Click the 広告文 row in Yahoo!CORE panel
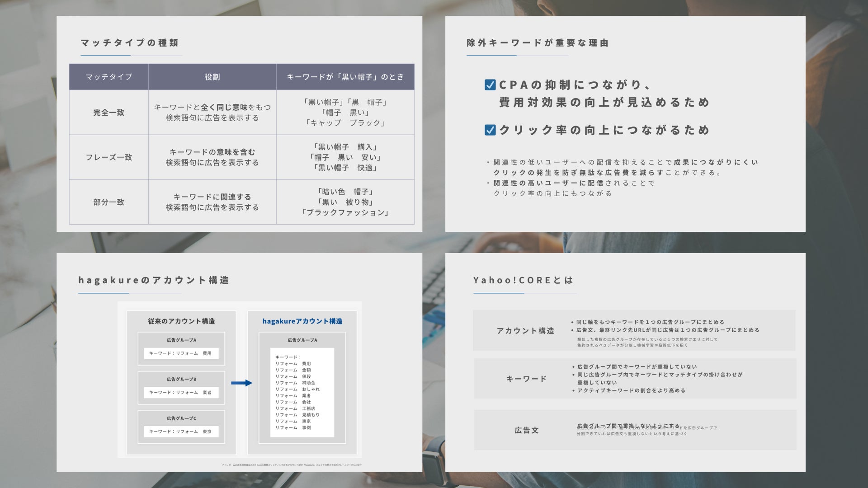 pos(526,430)
